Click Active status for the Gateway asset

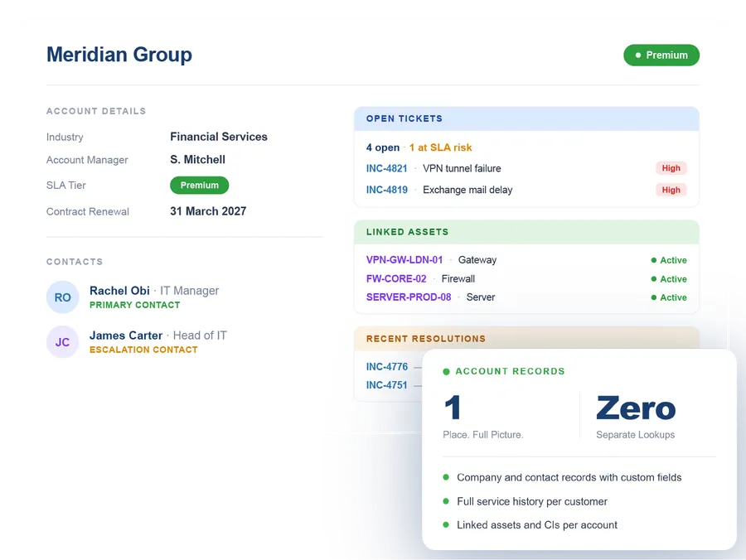[668, 260]
